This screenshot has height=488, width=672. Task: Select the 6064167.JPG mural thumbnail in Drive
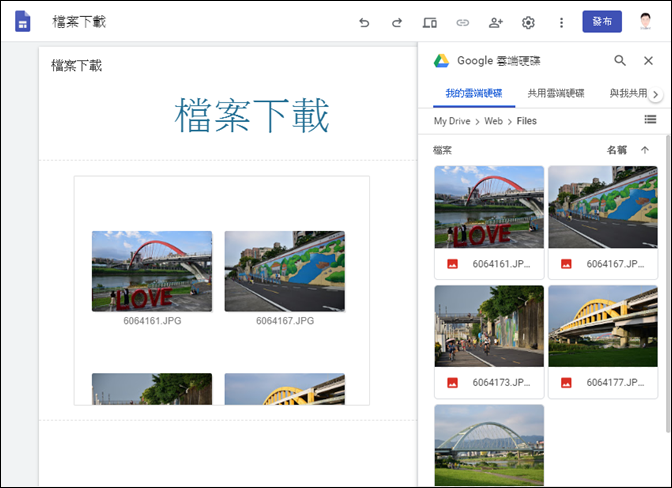[603, 207]
